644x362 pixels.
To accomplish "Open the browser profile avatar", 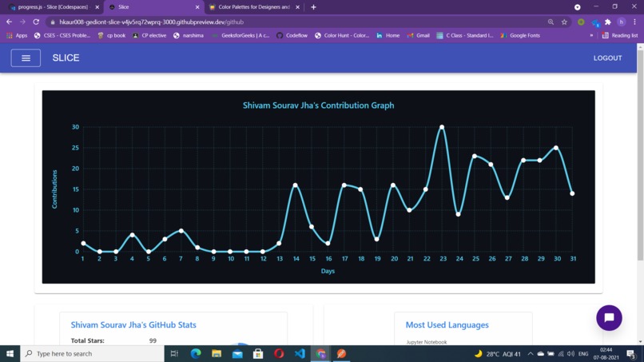I will coord(622,22).
